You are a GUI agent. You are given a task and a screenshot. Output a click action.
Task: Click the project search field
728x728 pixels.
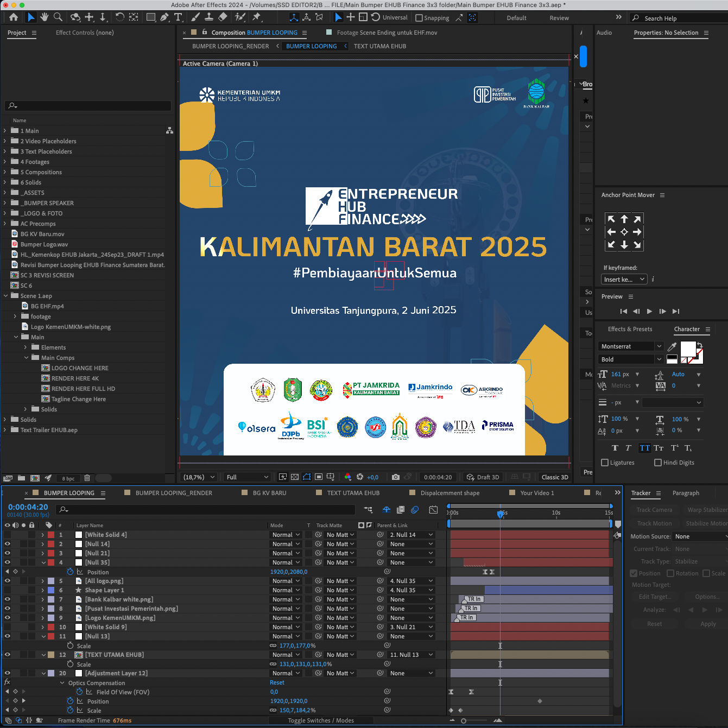[88, 106]
